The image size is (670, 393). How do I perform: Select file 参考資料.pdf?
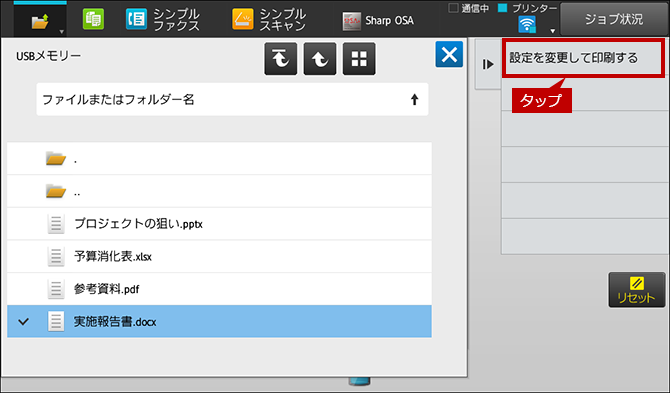[219, 289]
